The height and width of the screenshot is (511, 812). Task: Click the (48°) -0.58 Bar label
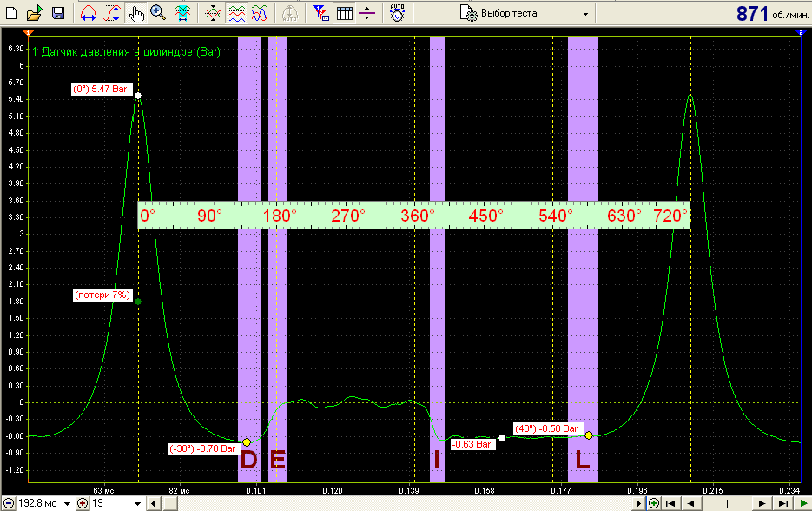pos(548,428)
